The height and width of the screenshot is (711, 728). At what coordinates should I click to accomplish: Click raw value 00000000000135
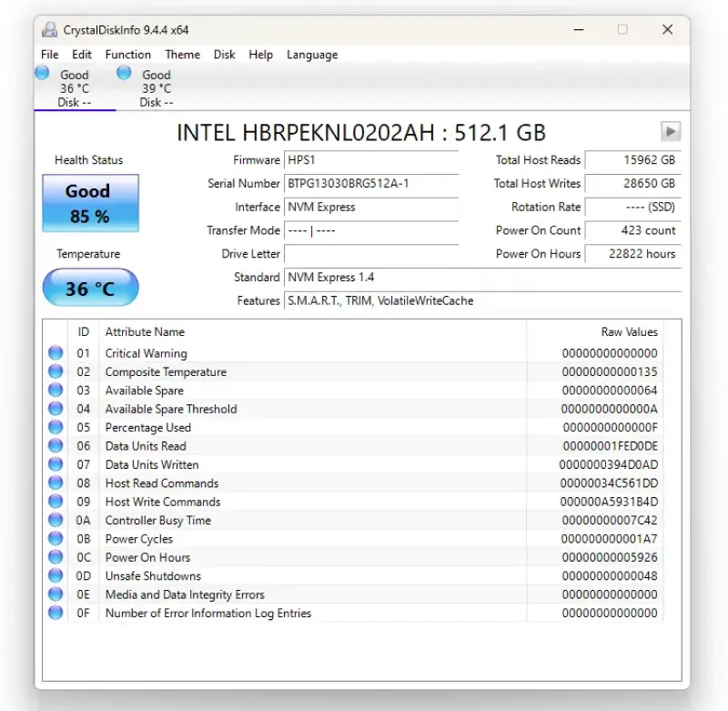pyautogui.click(x=610, y=372)
